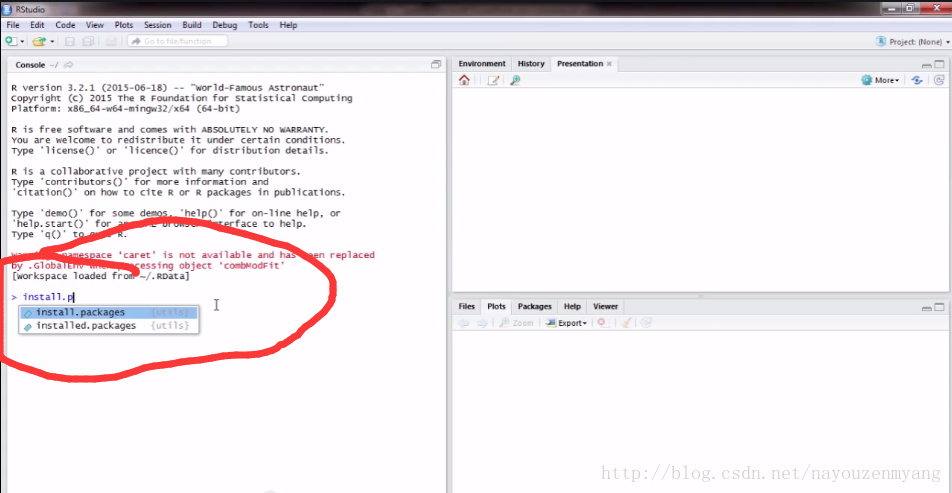Maximize the Presentation pane
Image resolution: width=952 pixels, height=493 pixels.
(939, 64)
